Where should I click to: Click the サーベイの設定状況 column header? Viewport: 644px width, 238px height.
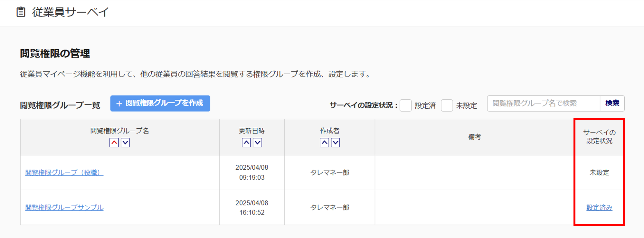pyautogui.click(x=599, y=137)
